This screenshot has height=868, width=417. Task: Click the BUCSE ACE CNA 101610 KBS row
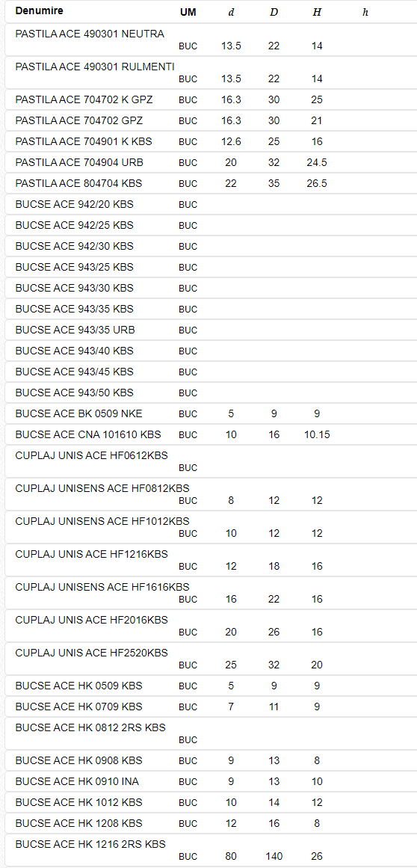211,434
